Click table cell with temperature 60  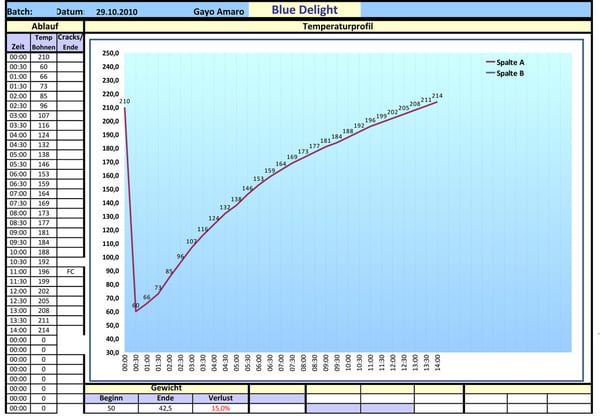coord(44,67)
